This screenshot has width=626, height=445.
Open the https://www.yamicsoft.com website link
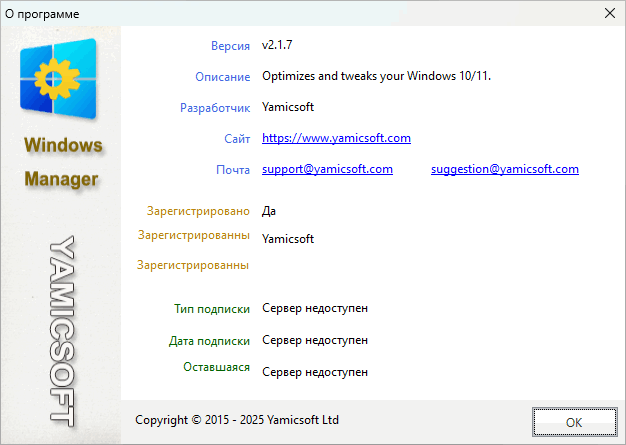pos(336,138)
